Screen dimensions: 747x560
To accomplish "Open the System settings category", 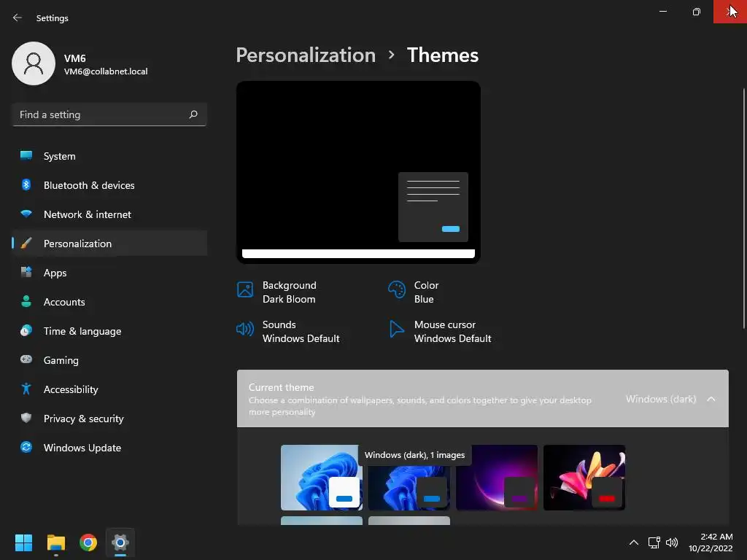I will (x=109, y=156).
